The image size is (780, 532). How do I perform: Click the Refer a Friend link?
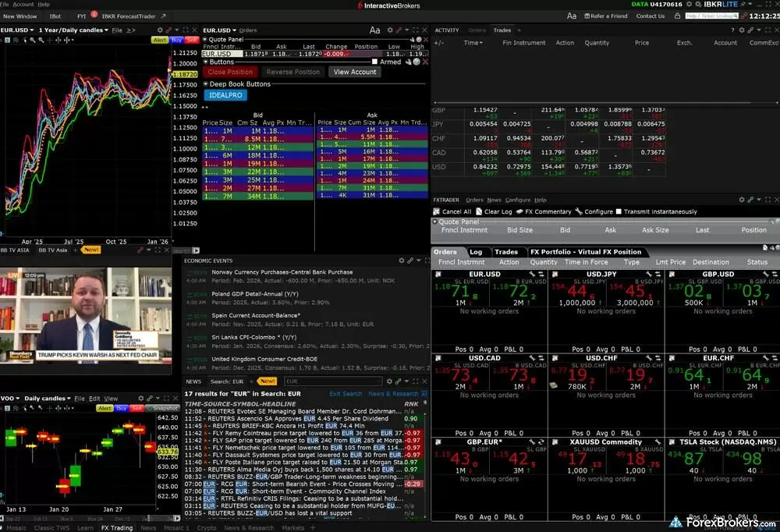coord(605,16)
